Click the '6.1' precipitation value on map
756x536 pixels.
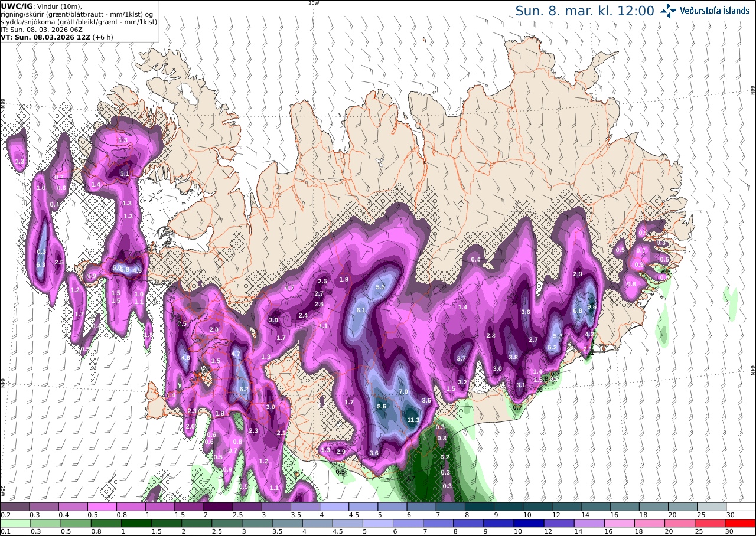361,310
